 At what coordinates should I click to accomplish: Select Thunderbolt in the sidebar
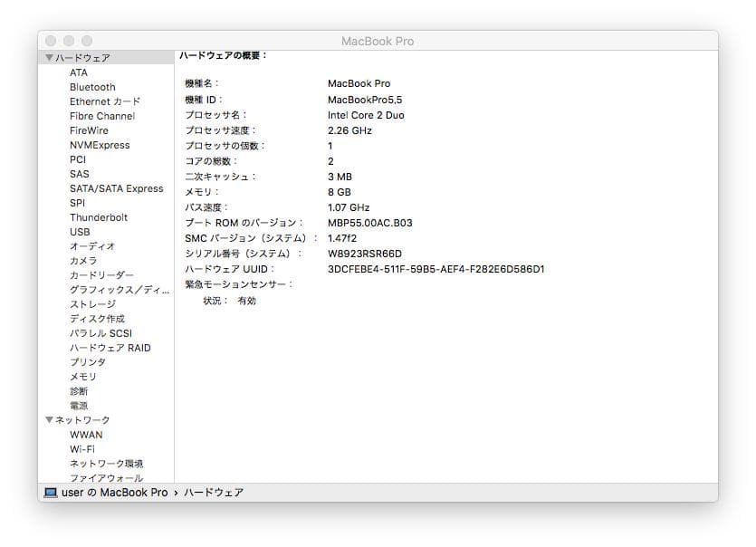coord(99,217)
